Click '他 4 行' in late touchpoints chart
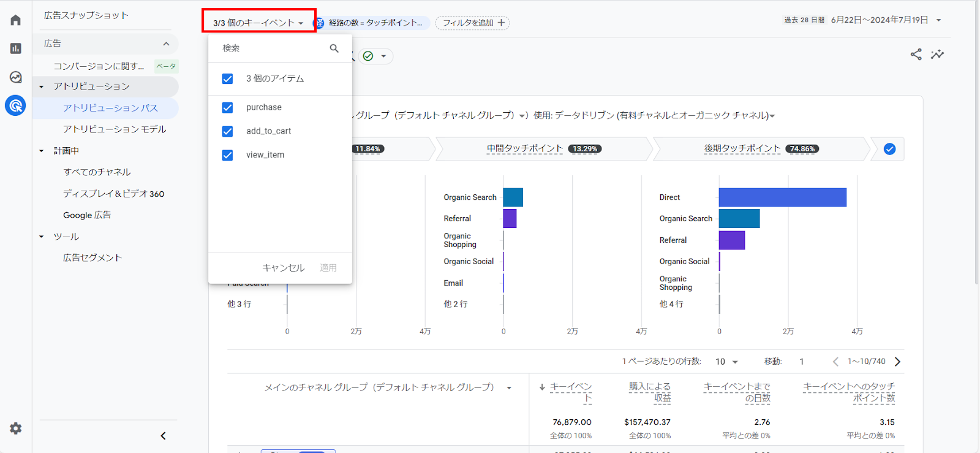The image size is (980, 453). click(671, 304)
